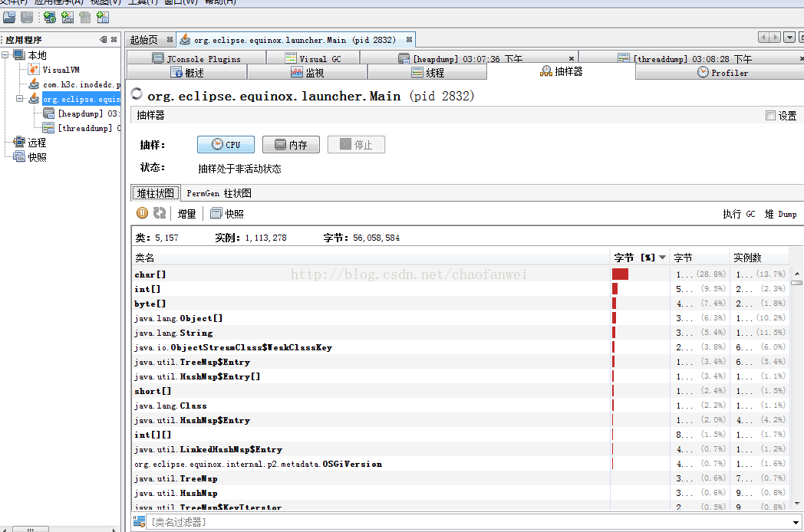
Task: Switch to the 线程 tab
Action: tap(427, 73)
